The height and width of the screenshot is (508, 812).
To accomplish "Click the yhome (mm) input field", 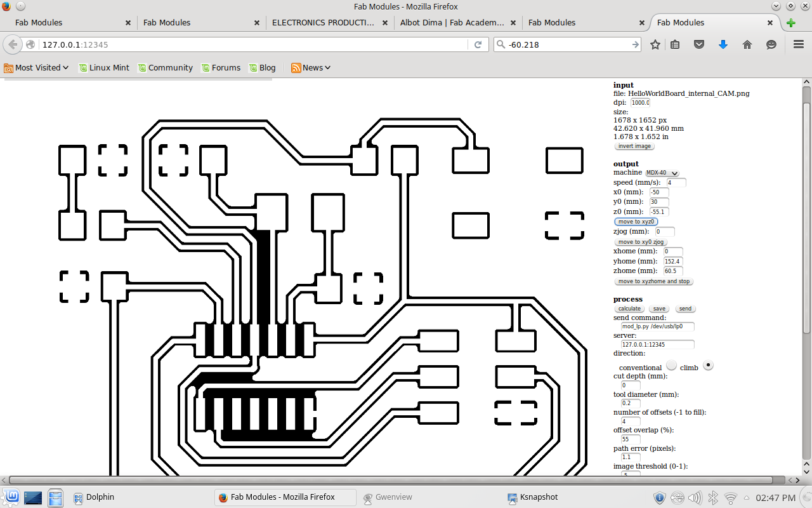I will click(x=673, y=261).
